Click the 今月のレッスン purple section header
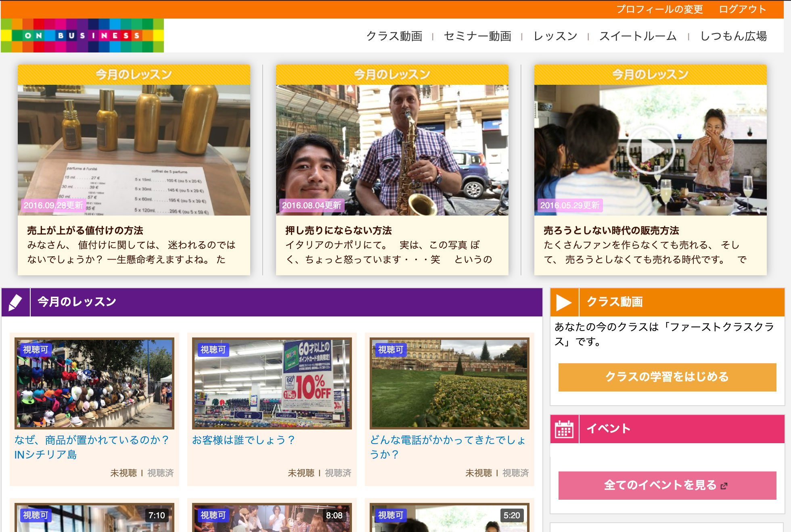This screenshot has width=791, height=532. click(272, 302)
